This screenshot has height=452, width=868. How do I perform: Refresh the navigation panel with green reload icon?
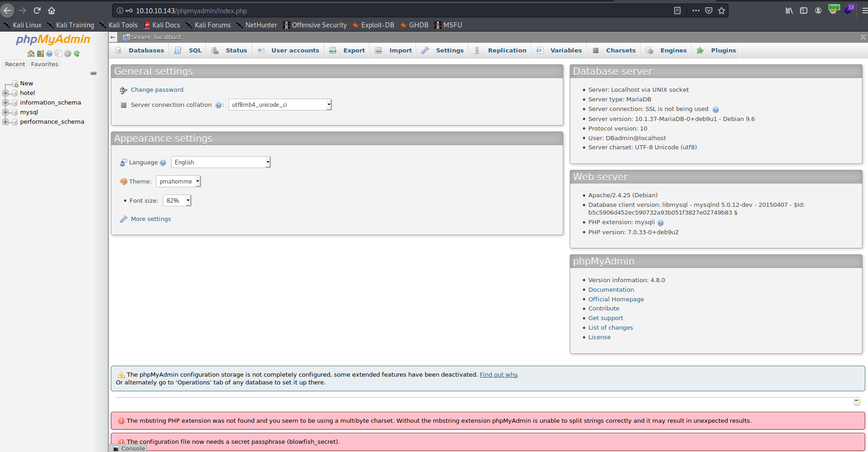(77, 53)
